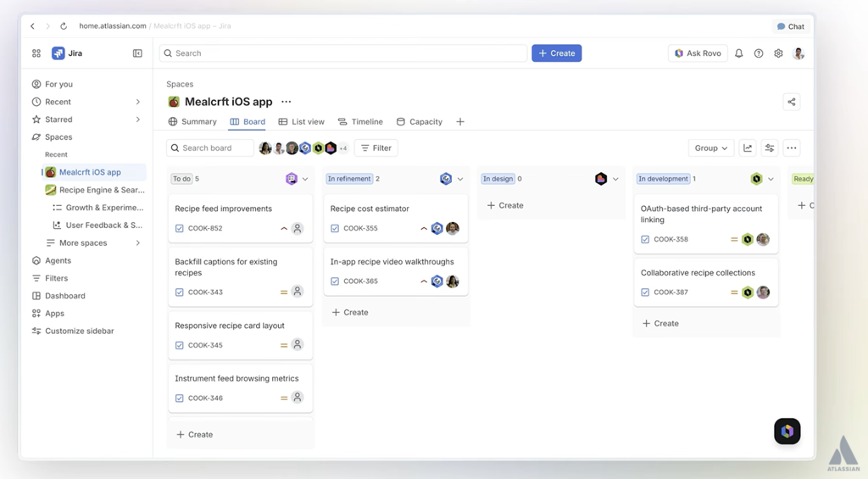The image size is (868, 479).
Task: Add a new view with plus icon after Capacity
Action: [460, 122]
